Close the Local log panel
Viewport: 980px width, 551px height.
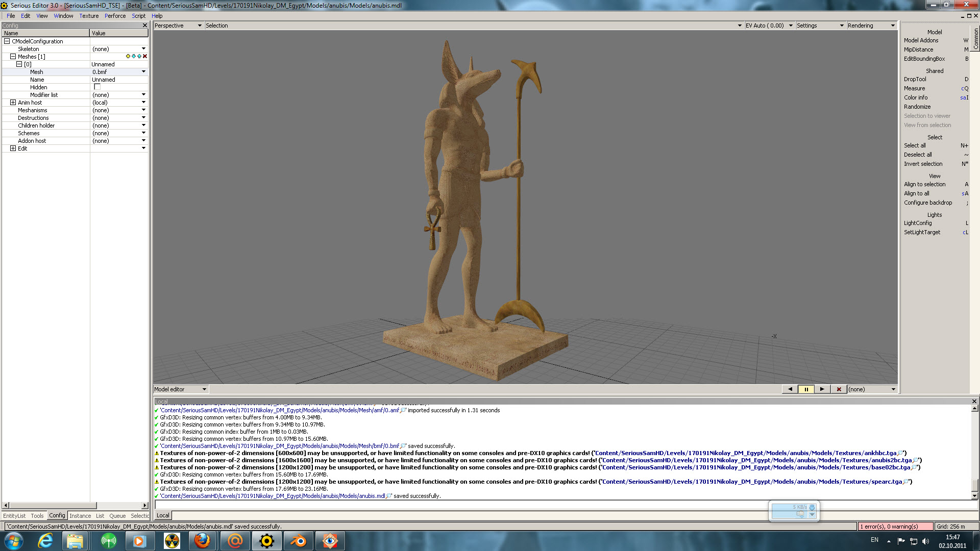pos(974,401)
